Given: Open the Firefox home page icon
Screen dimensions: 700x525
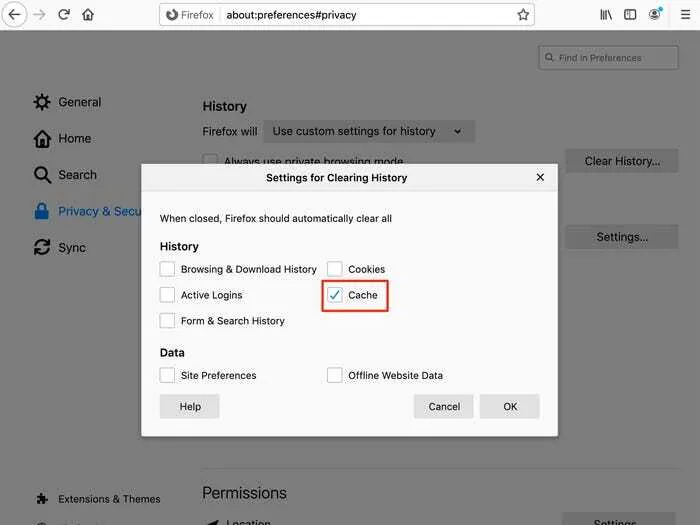Looking at the screenshot, I should click(88, 15).
